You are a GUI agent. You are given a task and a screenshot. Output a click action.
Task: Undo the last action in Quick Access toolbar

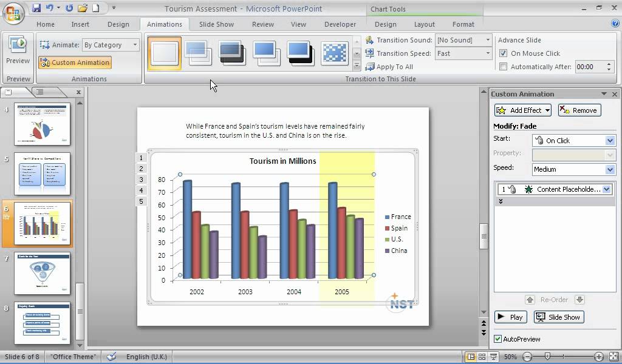pyautogui.click(x=50, y=7)
